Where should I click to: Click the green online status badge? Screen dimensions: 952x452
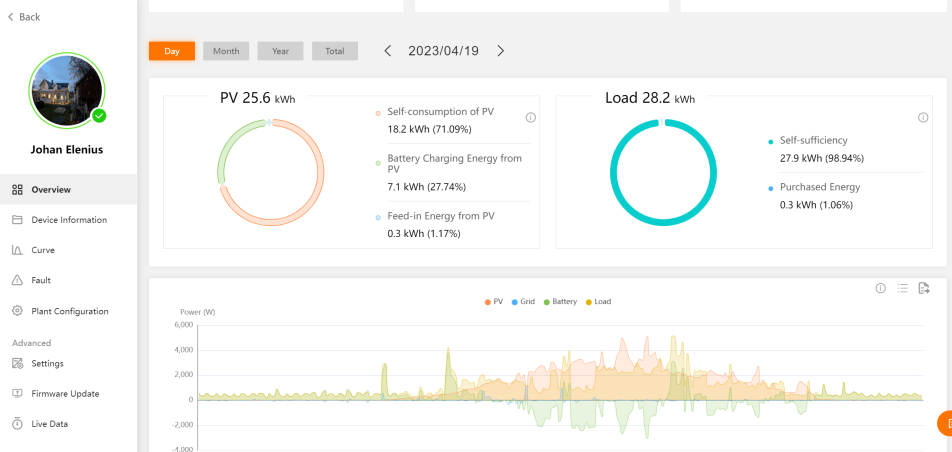pyautogui.click(x=99, y=115)
